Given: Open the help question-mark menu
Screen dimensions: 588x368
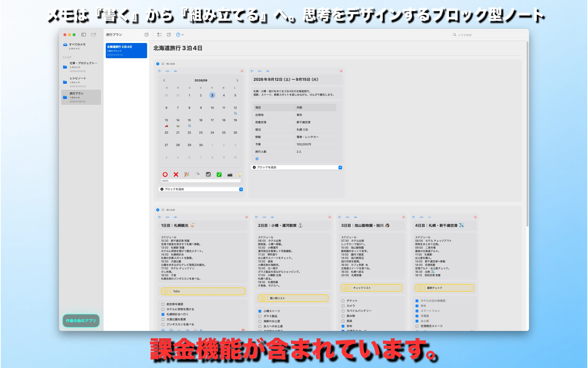Looking at the screenshot, I should 180,34.
